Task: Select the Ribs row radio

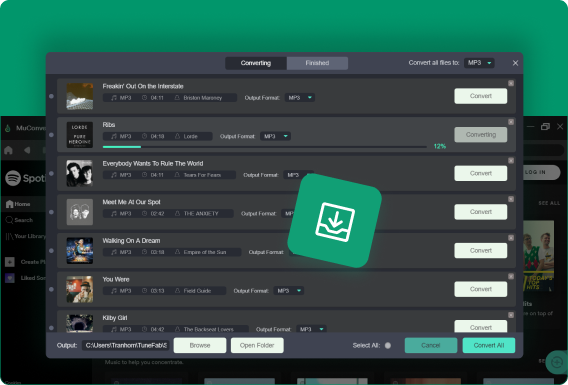Action: (51, 135)
